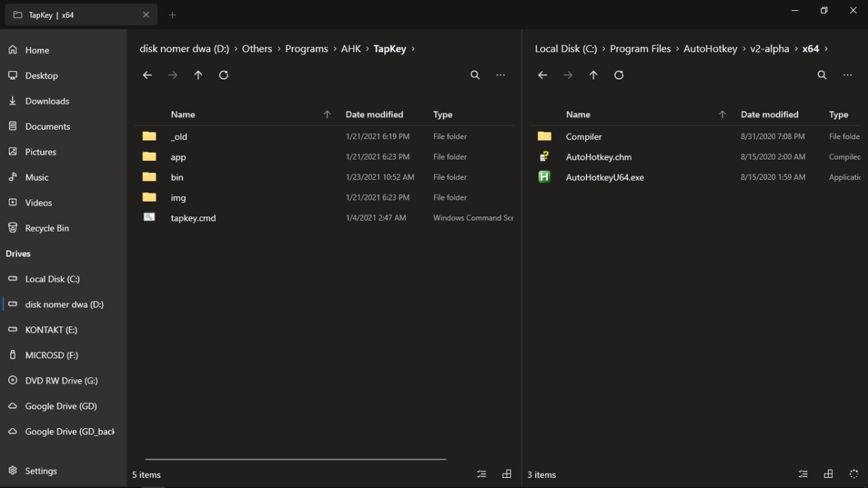
Task: Go back in the left pane
Action: pyautogui.click(x=147, y=75)
